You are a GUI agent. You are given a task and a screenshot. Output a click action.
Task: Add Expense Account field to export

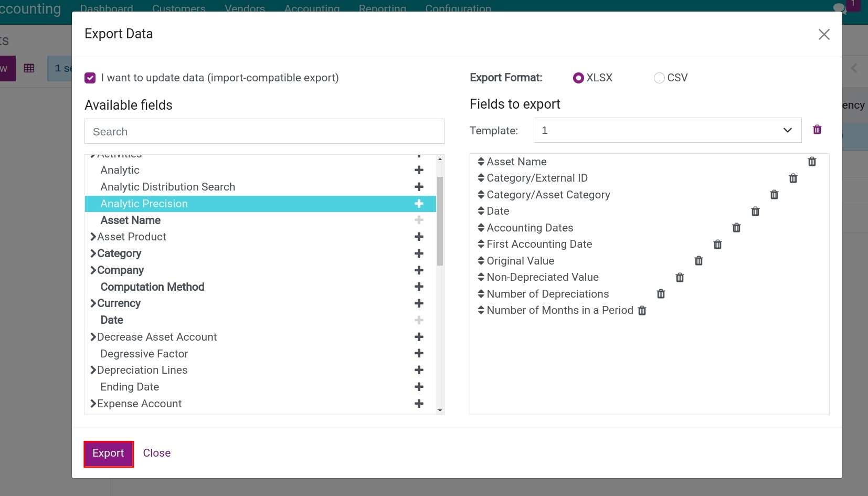(x=419, y=404)
